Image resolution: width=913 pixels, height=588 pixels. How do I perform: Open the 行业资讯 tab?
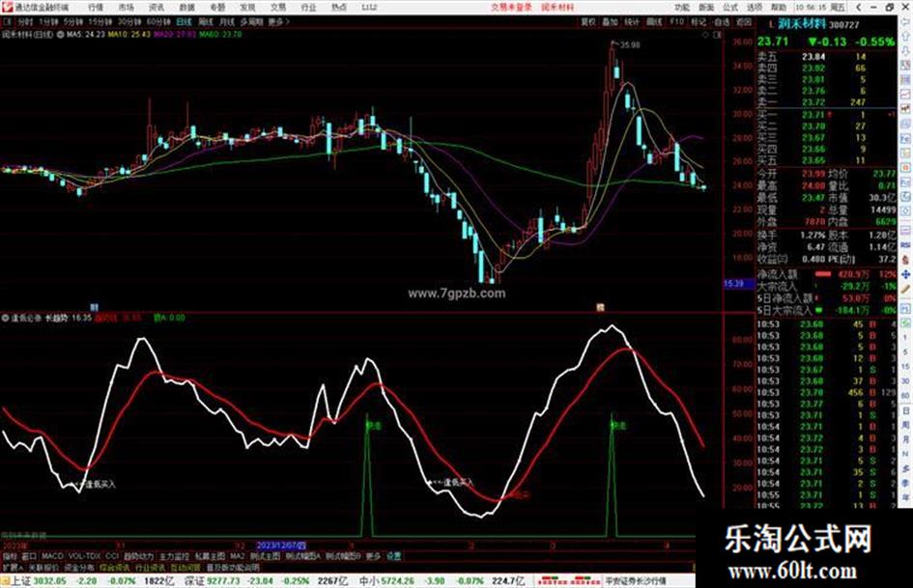pyautogui.click(x=150, y=567)
